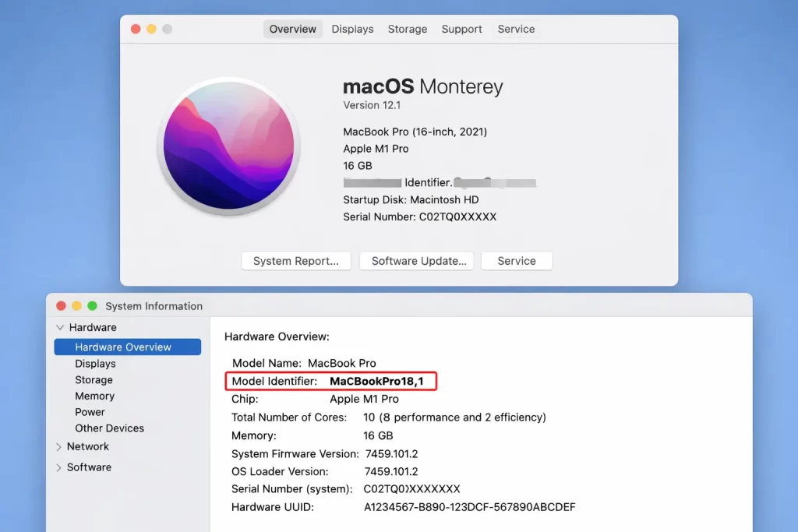Viewport: 798px width, 532px height.
Task: Open the Storage tab in About This Mac
Action: 407,29
